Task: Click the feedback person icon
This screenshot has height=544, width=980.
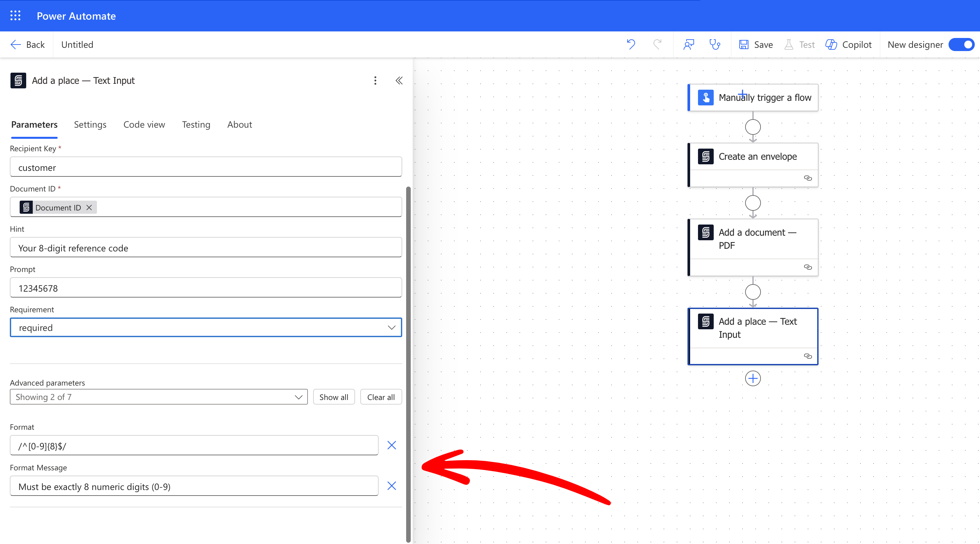Action: (688, 45)
